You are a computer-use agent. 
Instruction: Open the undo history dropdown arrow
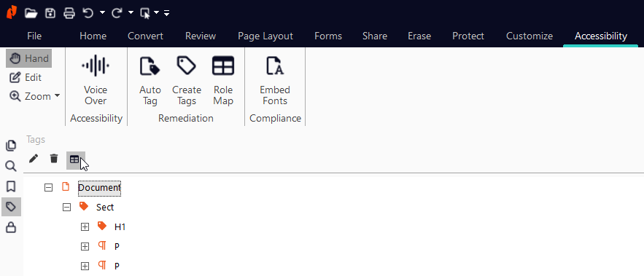102,12
